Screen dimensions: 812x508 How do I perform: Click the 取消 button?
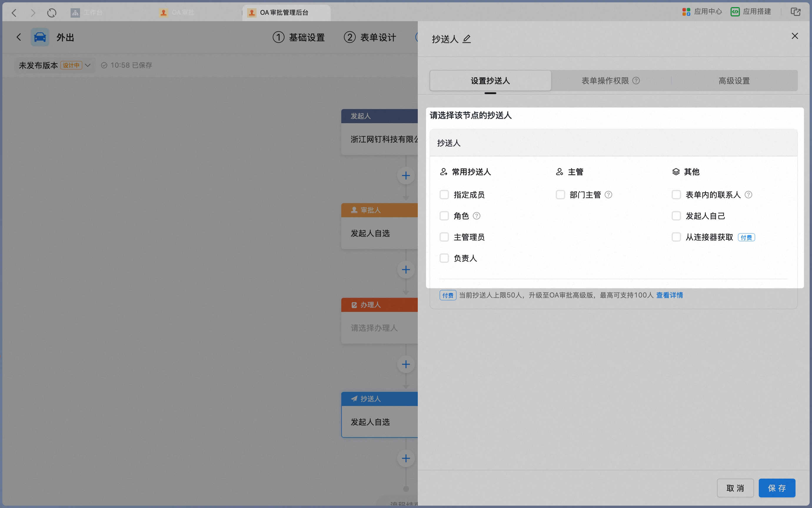(x=735, y=488)
